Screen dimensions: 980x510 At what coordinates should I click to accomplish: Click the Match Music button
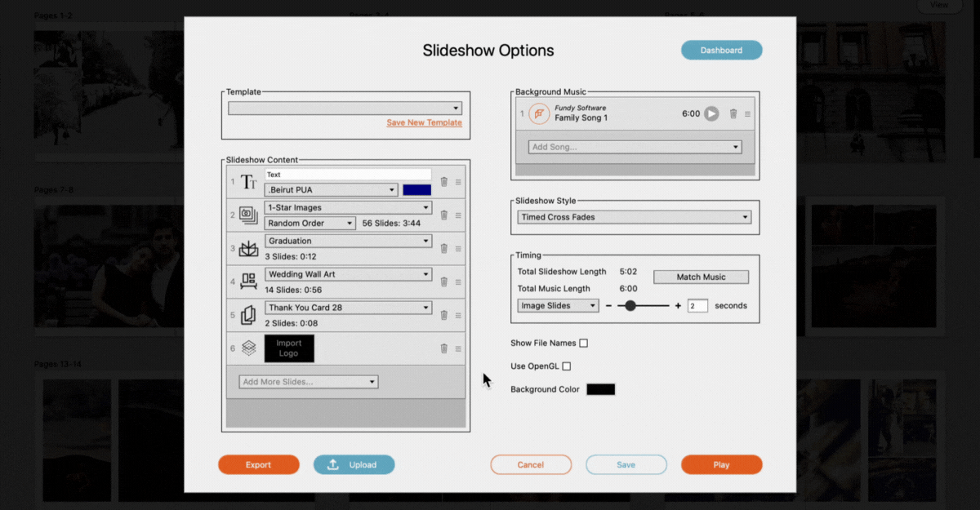[x=701, y=277]
